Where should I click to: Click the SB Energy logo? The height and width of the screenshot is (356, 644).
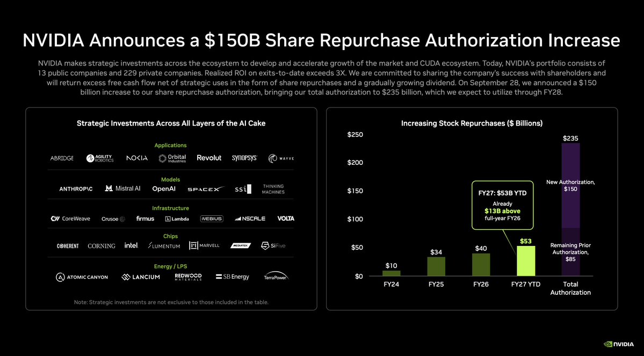pos(233,277)
